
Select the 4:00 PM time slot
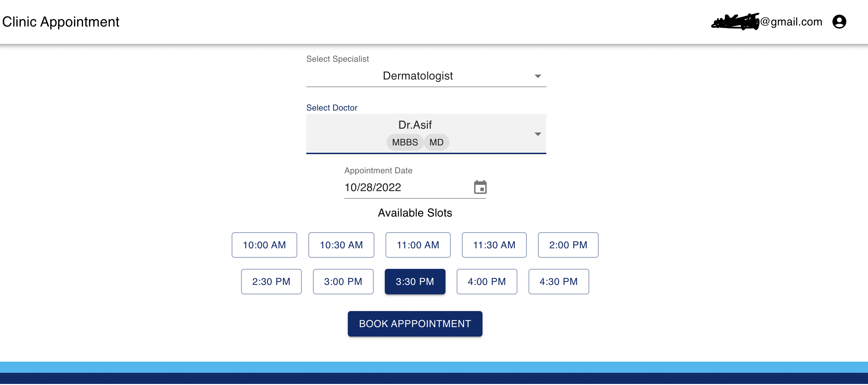tap(487, 282)
